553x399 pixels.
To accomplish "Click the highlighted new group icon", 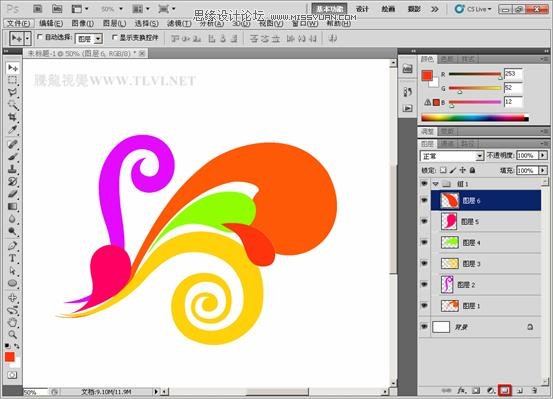I will [504, 390].
